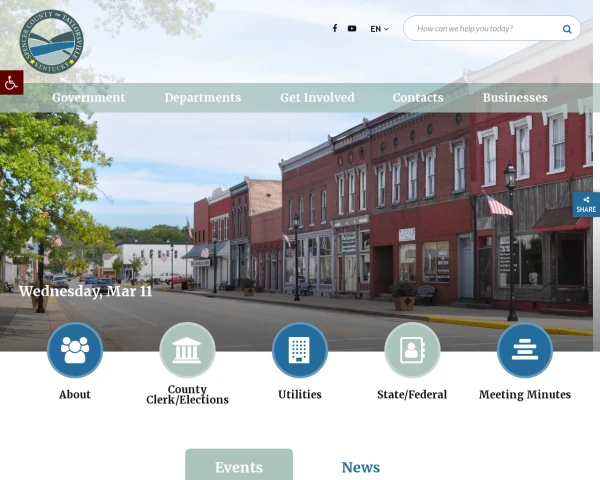Click the Share side button
The image size is (600, 480).
[586, 204]
